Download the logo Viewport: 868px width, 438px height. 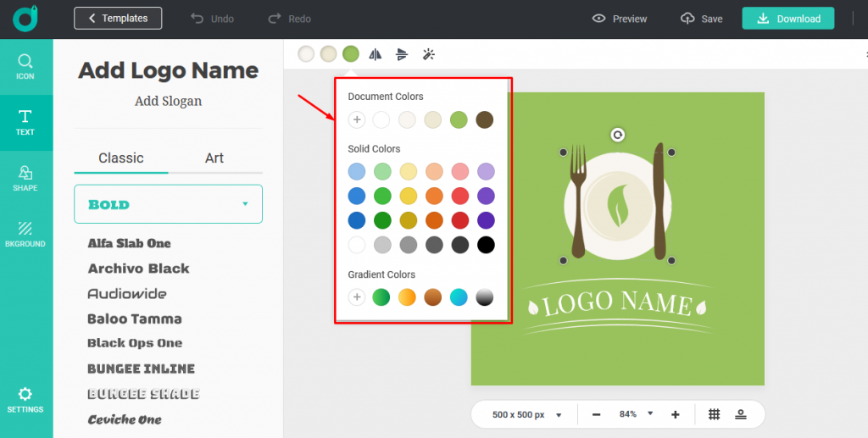pos(788,19)
